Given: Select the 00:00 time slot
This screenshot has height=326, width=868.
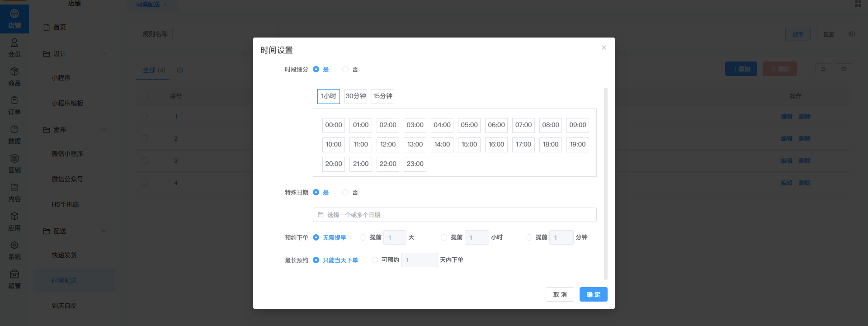Looking at the screenshot, I should pyautogui.click(x=334, y=125).
